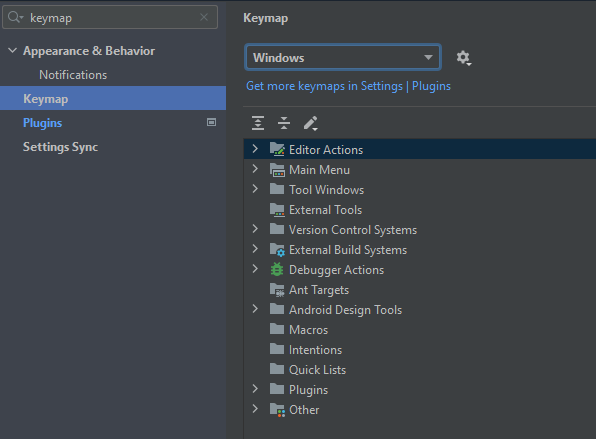Expand the Debugger Actions node
The width and height of the screenshot is (596, 439).
255,269
